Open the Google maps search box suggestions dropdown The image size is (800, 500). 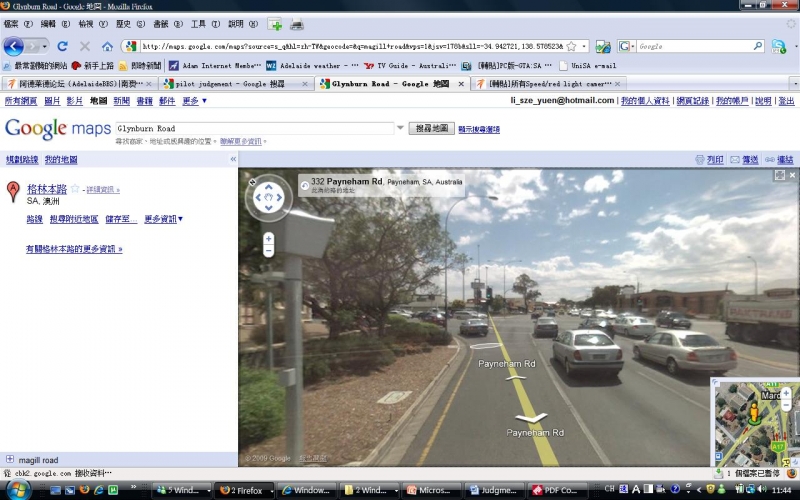(400, 128)
